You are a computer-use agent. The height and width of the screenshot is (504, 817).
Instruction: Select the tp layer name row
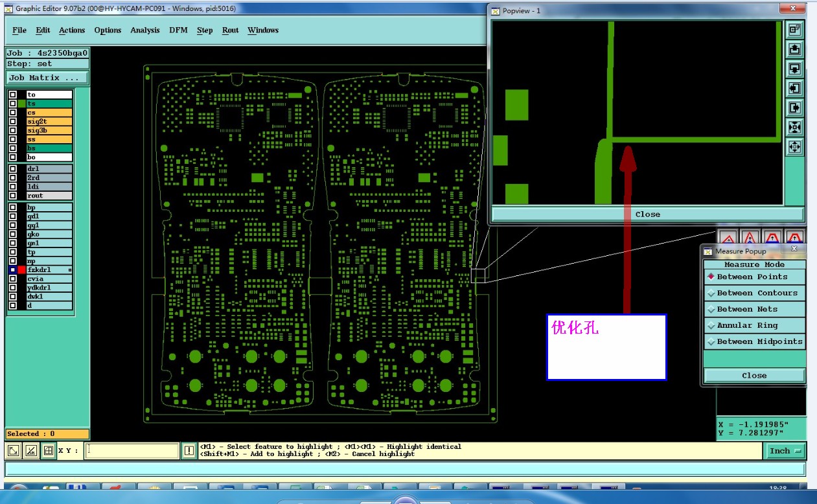click(49, 252)
